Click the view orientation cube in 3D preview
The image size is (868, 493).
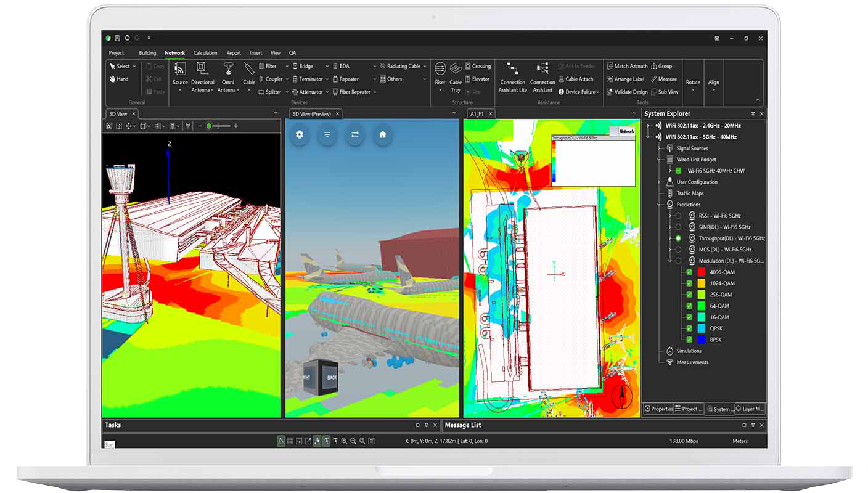click(321, 376)
